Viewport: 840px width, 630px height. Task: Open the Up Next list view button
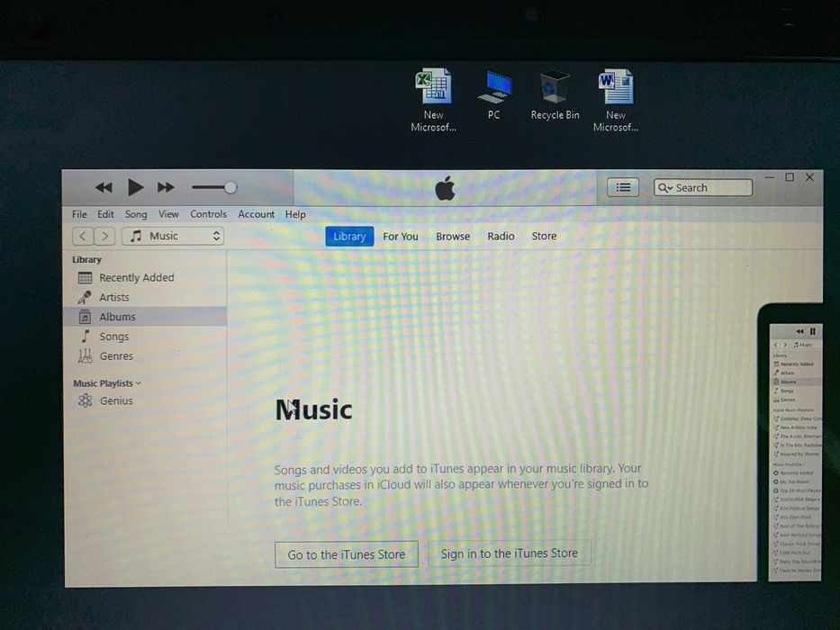point(622,187)
